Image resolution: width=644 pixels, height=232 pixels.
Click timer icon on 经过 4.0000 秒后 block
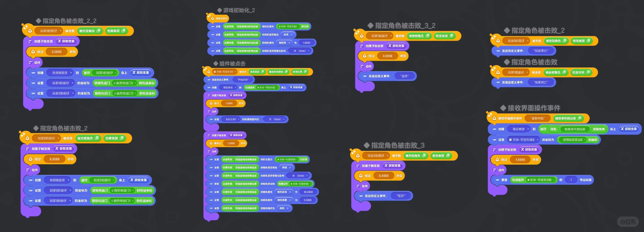(497, 159)
